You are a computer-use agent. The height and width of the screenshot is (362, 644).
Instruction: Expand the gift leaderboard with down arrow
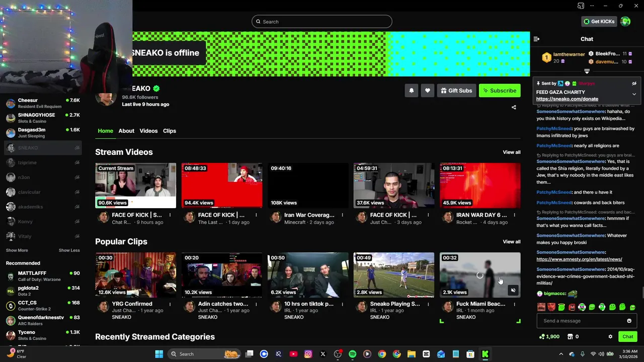click(x=587, y=71)
